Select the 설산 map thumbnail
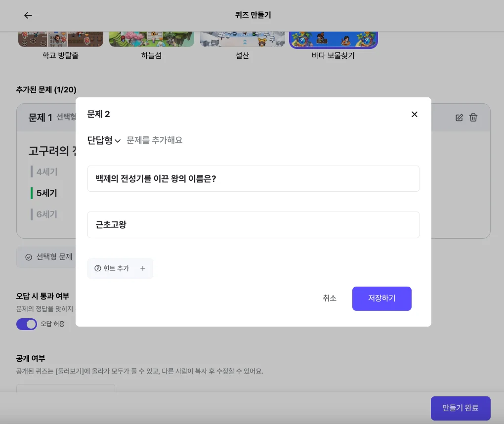Screen dimensions: 504x424 pyautogui.click(x=243, y=37)
